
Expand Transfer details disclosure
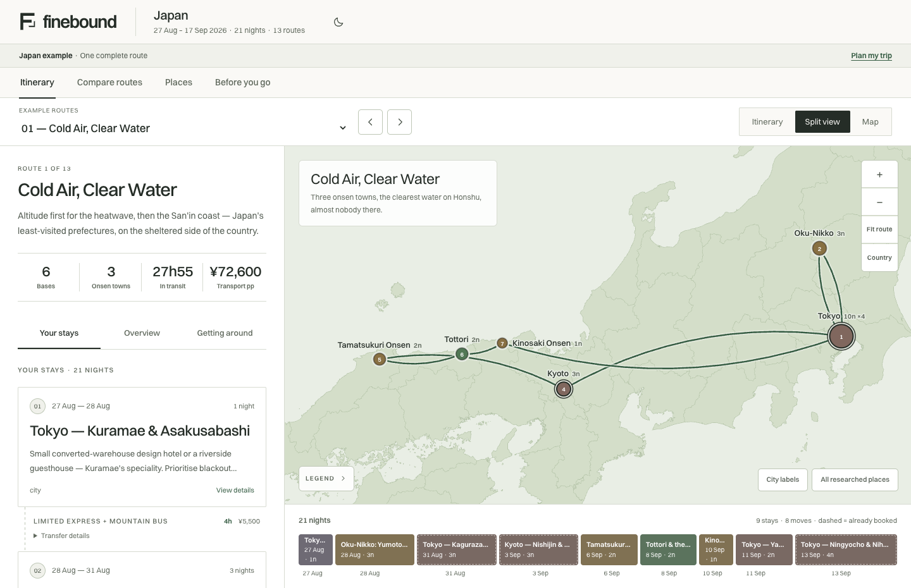61,536
